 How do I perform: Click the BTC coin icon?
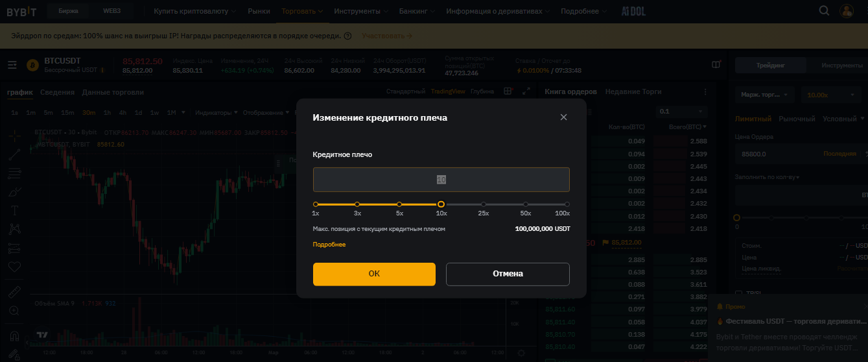coord(32,65)
